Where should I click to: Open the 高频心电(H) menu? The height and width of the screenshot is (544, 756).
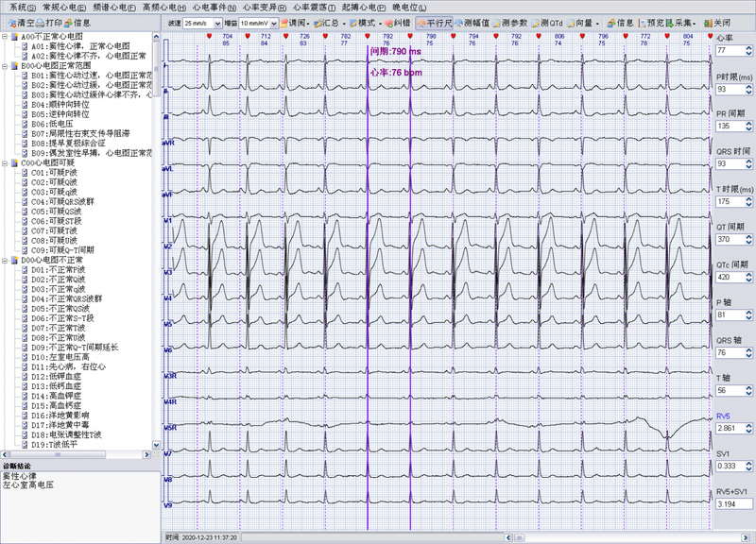[164, 8]
